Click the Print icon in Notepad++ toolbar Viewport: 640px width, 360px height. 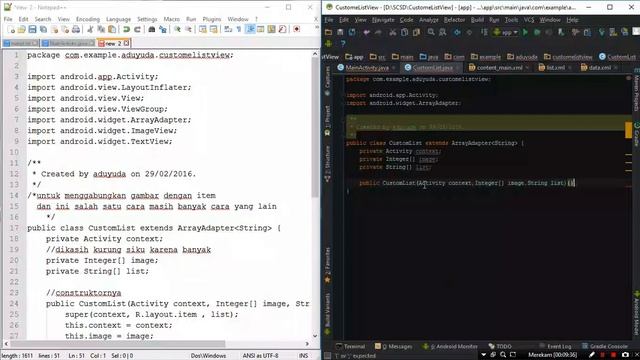pyautogui.click(x=76, y=29)
